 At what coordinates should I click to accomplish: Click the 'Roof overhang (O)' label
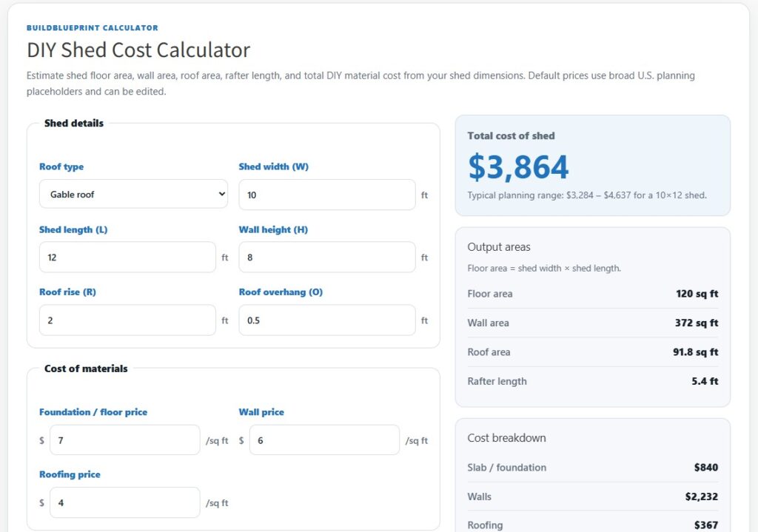coord(281,292)
